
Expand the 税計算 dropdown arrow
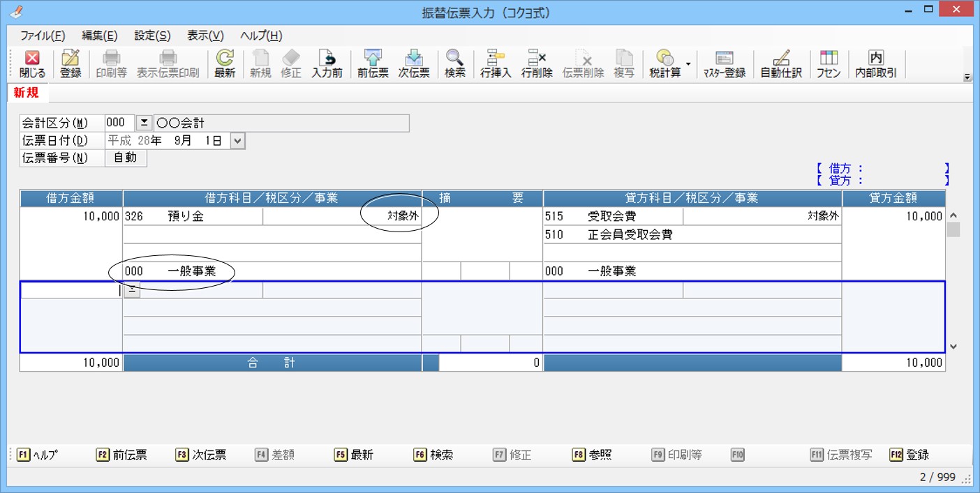pos(688,64)
